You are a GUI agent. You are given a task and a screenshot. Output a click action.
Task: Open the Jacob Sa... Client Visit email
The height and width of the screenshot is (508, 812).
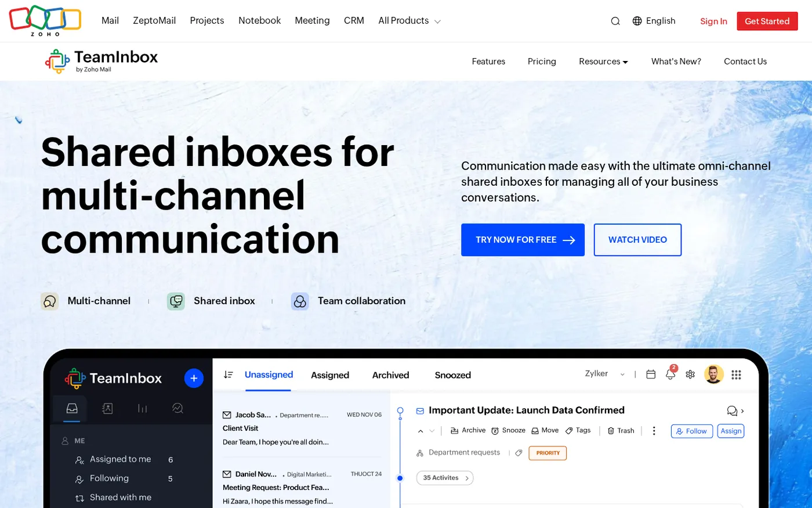[302, 428]
